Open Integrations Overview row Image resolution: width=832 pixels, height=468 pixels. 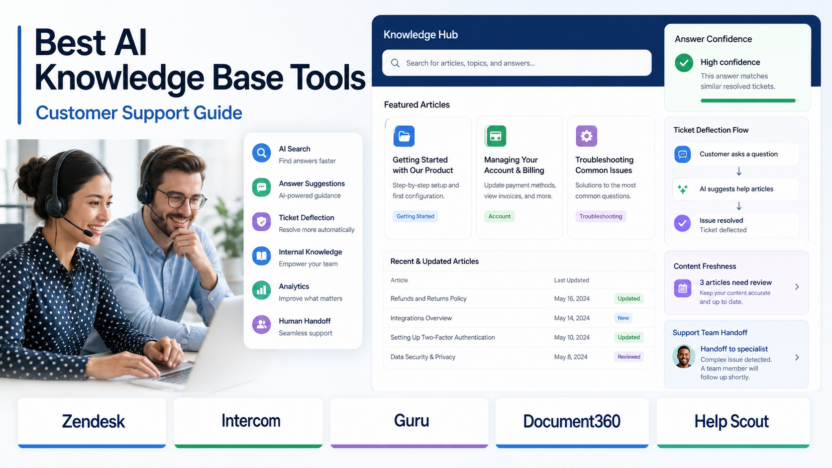tap(518, 318)
